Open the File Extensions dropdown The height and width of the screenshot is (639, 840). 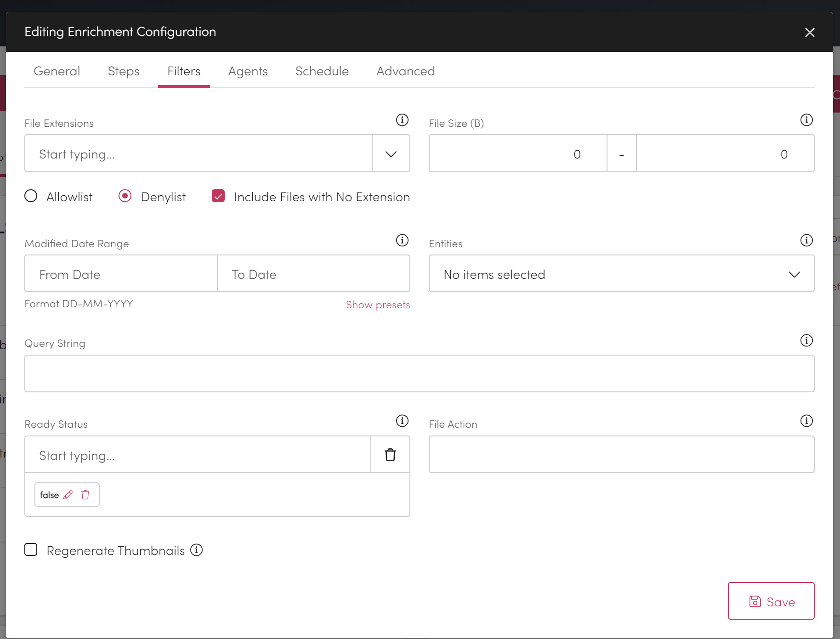coord(391,153)
